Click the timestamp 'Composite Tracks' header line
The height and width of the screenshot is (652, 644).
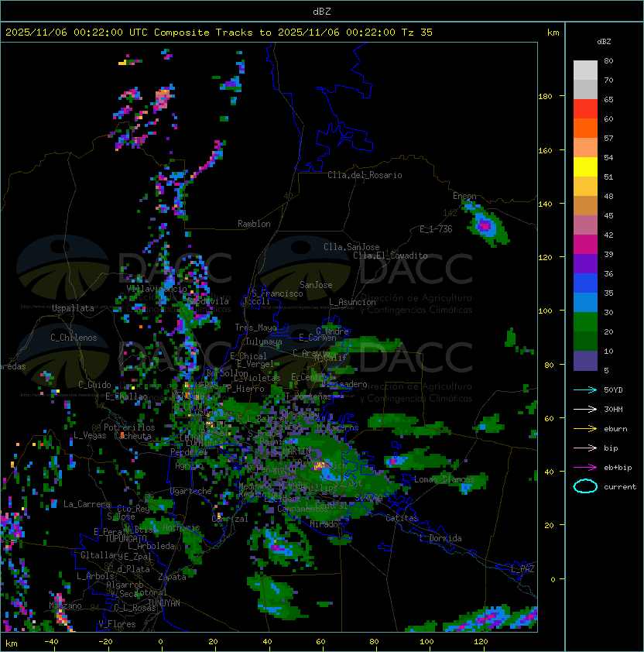(219, 33)
